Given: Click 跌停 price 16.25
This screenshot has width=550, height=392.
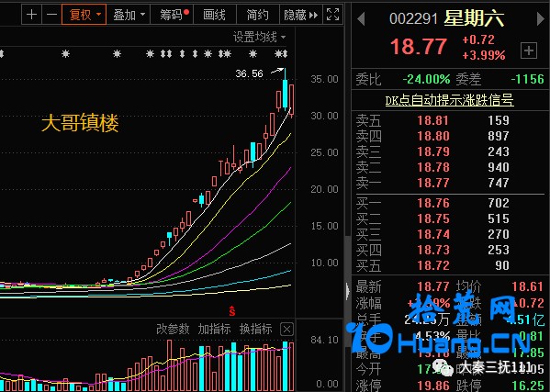Looking at the screenshot, I should pyautogui.click(x=528, y=386).
